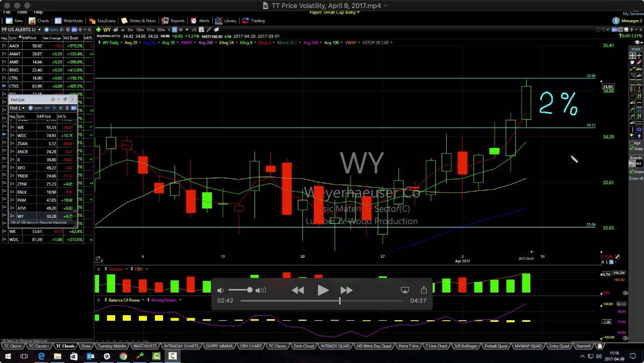Screen dimensions: 644x363
Task: Select the hand pan drawing tool
Action: tap(632, 62)
